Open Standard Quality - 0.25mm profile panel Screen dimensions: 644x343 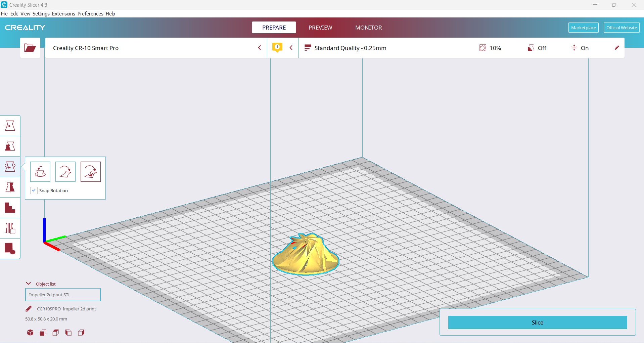(x=461, y=48)
